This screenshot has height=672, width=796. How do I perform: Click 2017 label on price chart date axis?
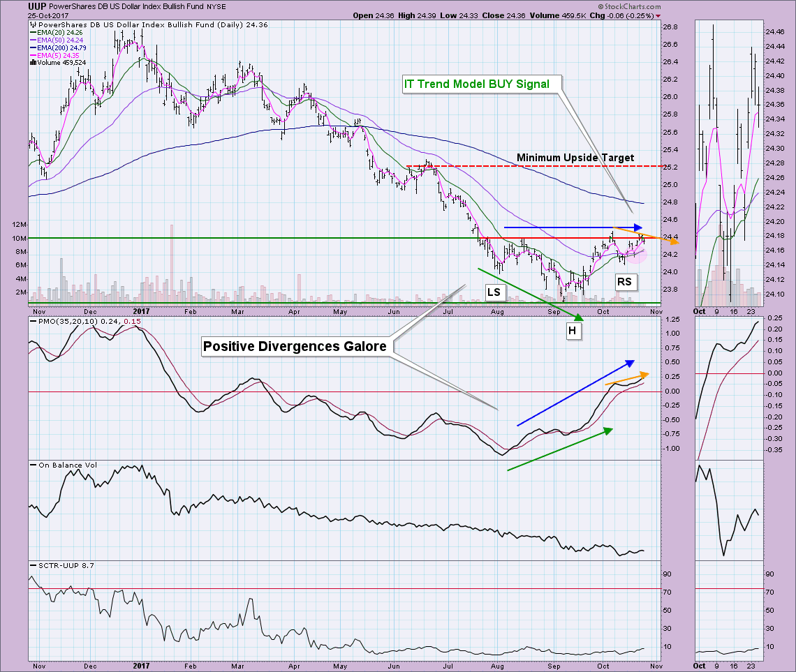coord(141,311)
